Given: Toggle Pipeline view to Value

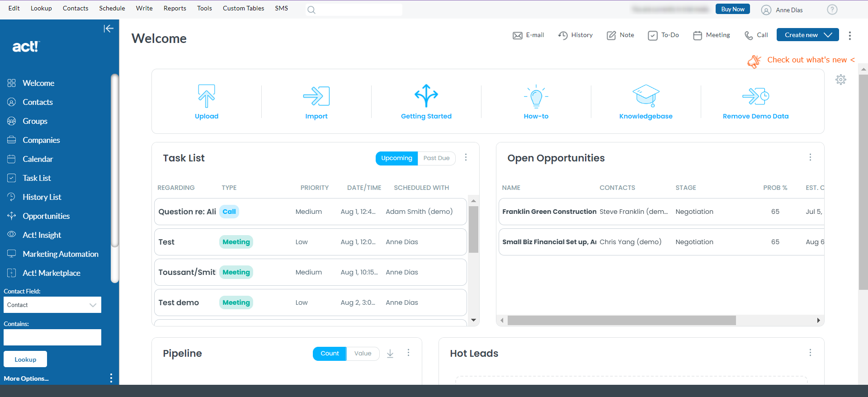Looking at the screenshot, I should [363, 354].
